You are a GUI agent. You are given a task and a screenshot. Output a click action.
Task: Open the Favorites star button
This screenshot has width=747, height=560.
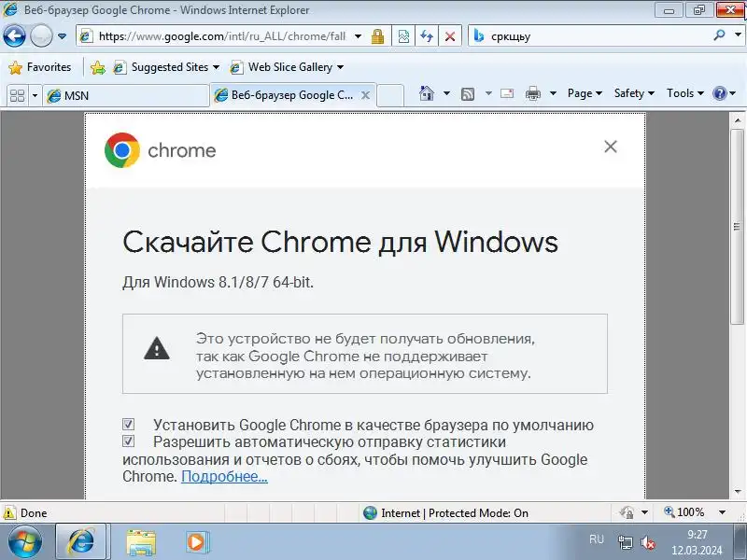(40, 67)
